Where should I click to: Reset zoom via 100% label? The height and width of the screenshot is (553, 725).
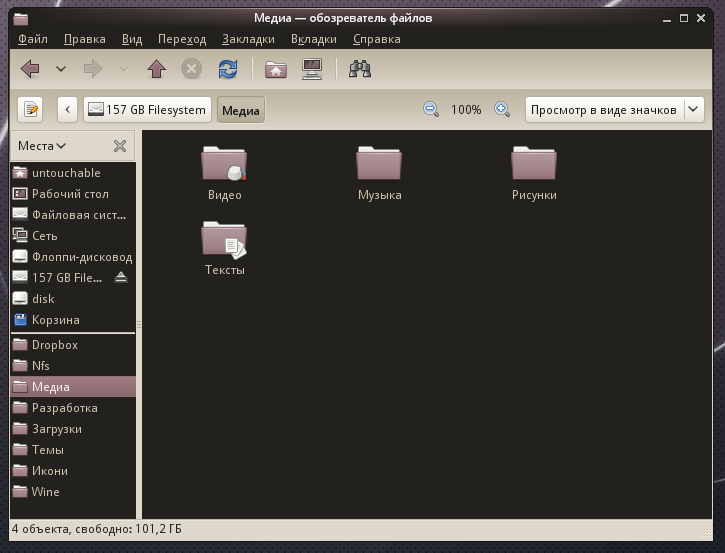(466, 110)
